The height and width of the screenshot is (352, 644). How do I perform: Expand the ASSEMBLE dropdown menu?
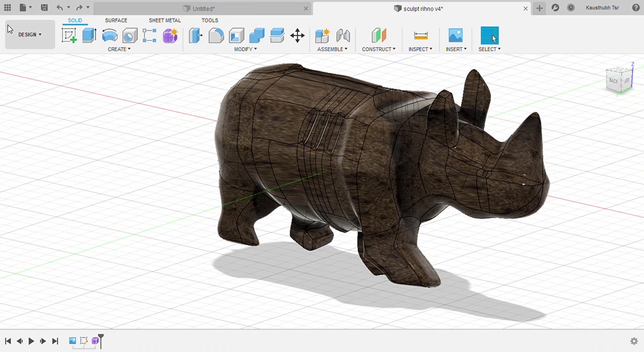[332, 49]
